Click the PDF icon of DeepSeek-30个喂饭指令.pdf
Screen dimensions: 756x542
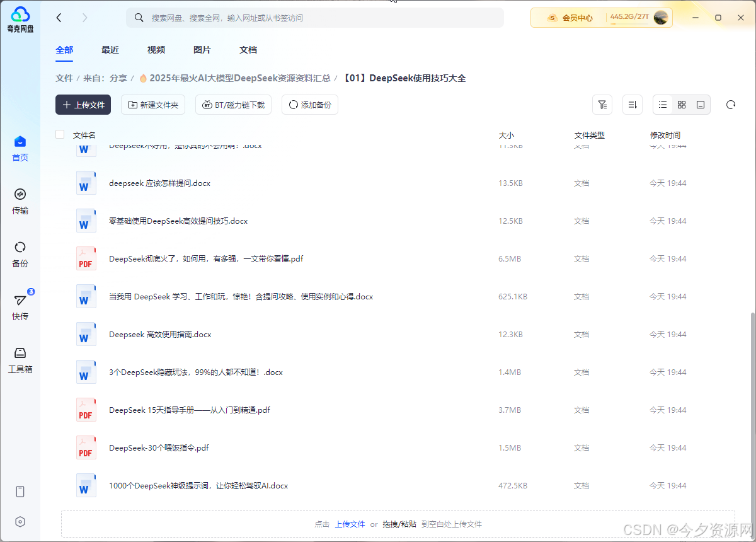86,447
